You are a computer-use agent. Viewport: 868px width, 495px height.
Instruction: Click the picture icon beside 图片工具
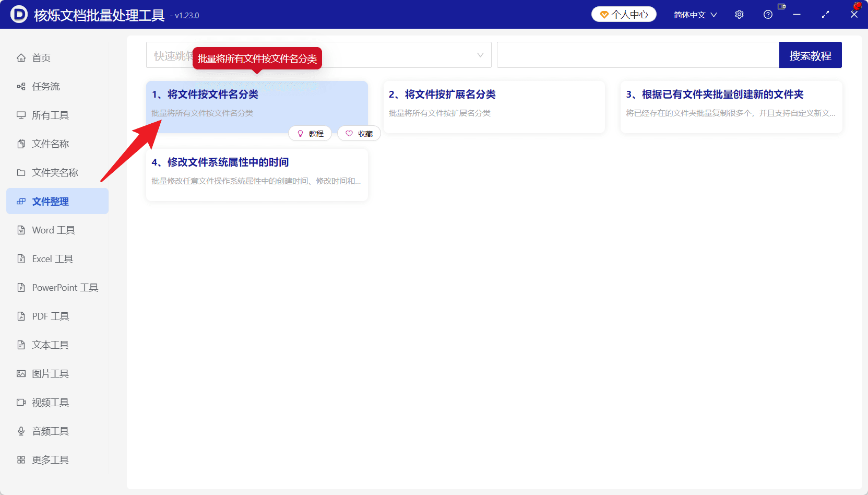click(x=21, y=374)
